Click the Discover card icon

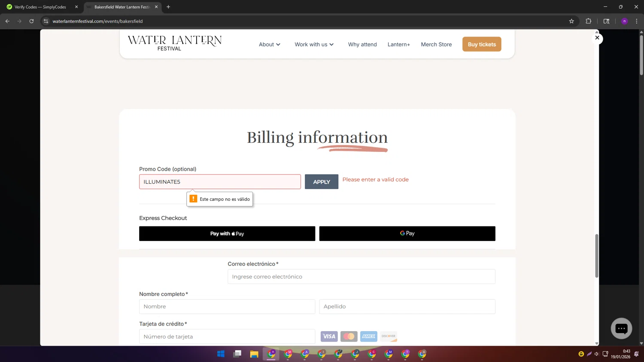tap(389, 336)
